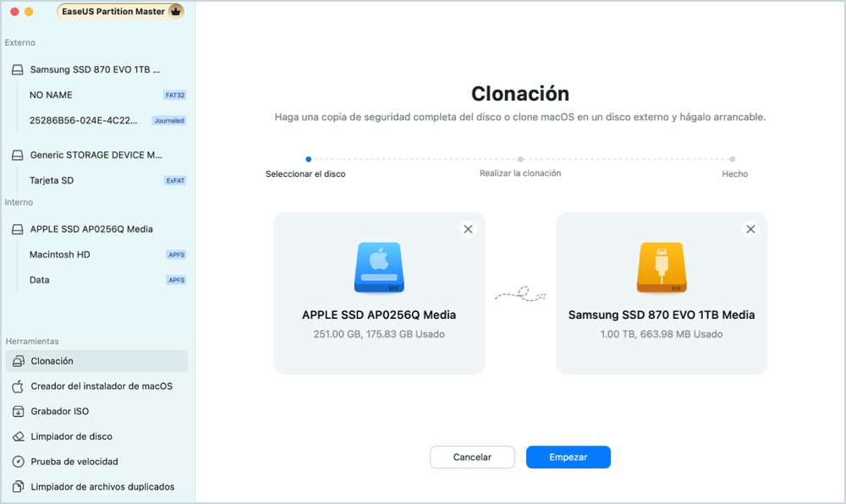Open Limpiador de disco
The width and height of the screenshot is (846, 504).
(96, 436)
